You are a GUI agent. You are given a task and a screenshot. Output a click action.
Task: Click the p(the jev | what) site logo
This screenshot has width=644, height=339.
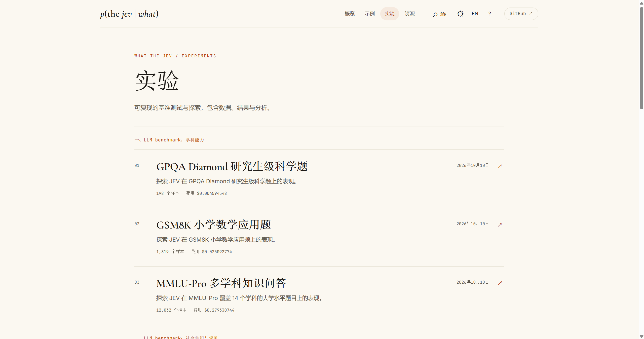click(129, 14)
